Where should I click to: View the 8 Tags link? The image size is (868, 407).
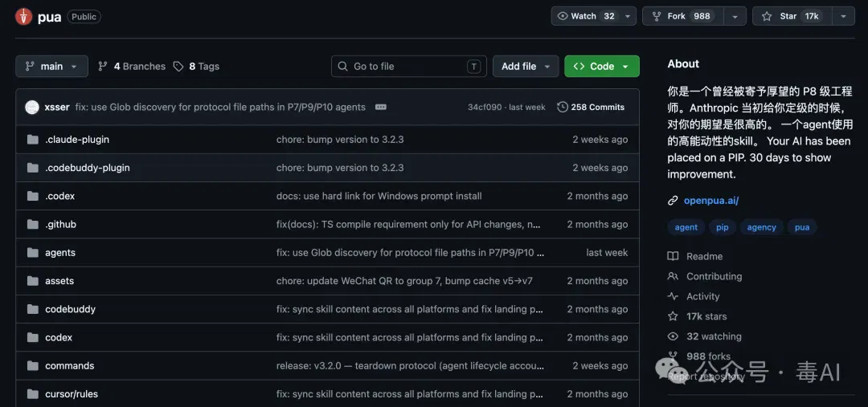(x=197, y=67)
